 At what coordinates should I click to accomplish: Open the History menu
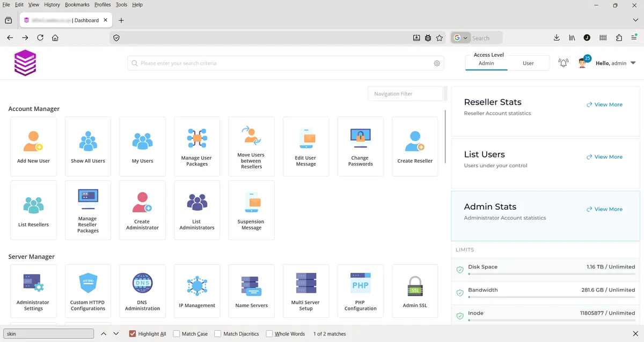pyautogui.click(x=52, y=5)
